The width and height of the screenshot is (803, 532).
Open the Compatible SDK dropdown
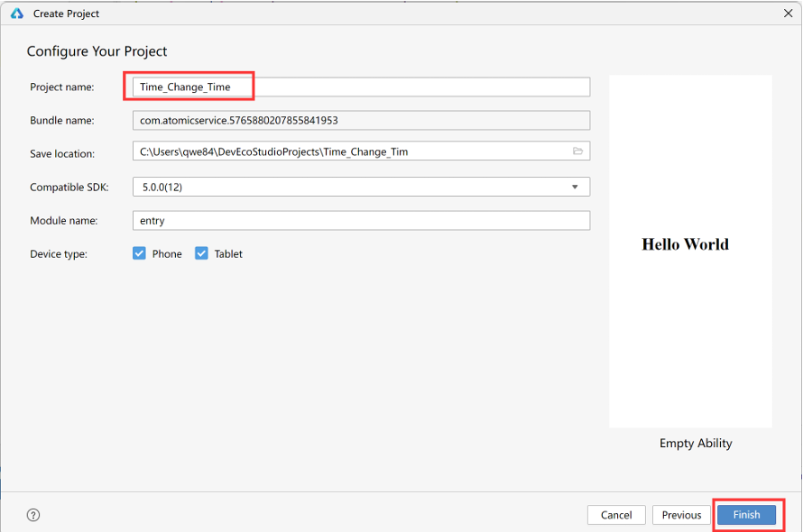click(361, 187)
